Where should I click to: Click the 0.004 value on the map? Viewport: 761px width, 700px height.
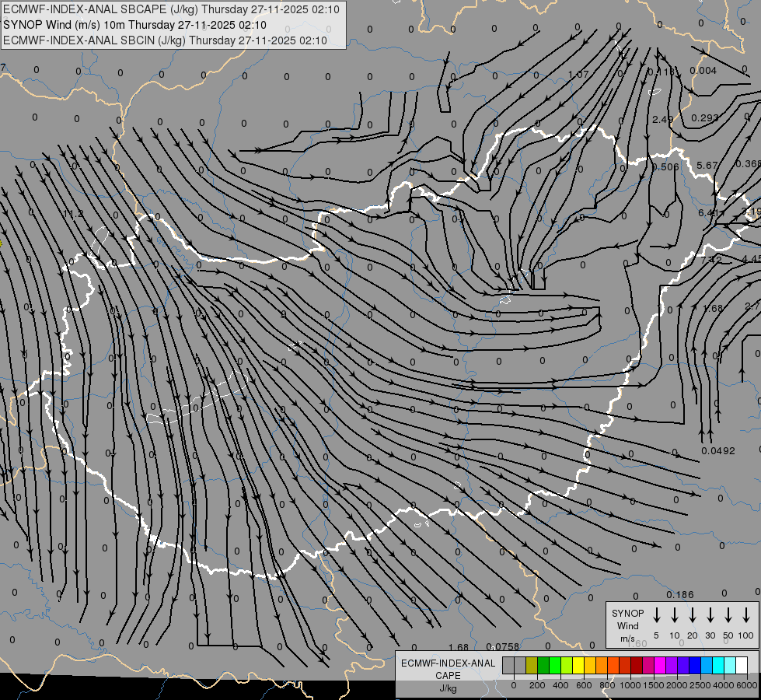pyautogui.click(x=703, y=71)
